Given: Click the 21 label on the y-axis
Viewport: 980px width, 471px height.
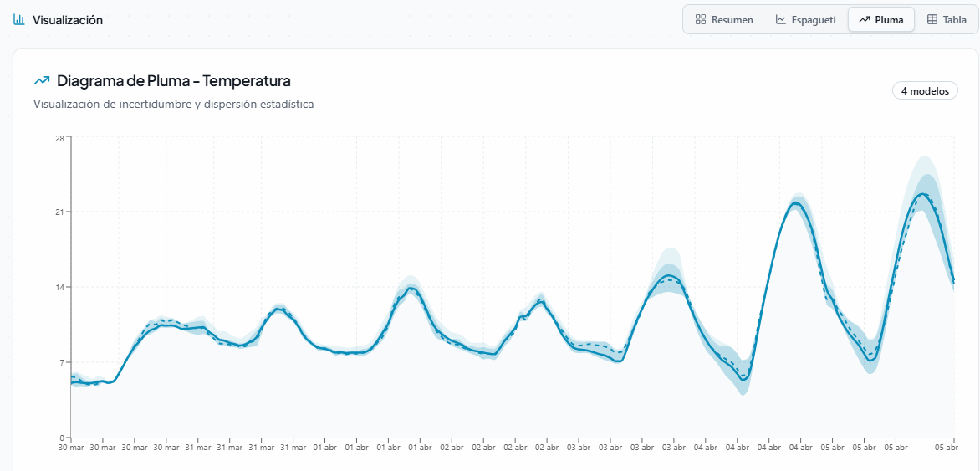Looking at the screenshot, I should 60,212.
